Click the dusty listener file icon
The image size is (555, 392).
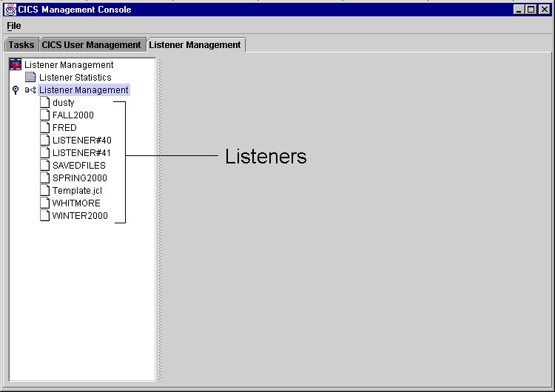click(44, 102)
